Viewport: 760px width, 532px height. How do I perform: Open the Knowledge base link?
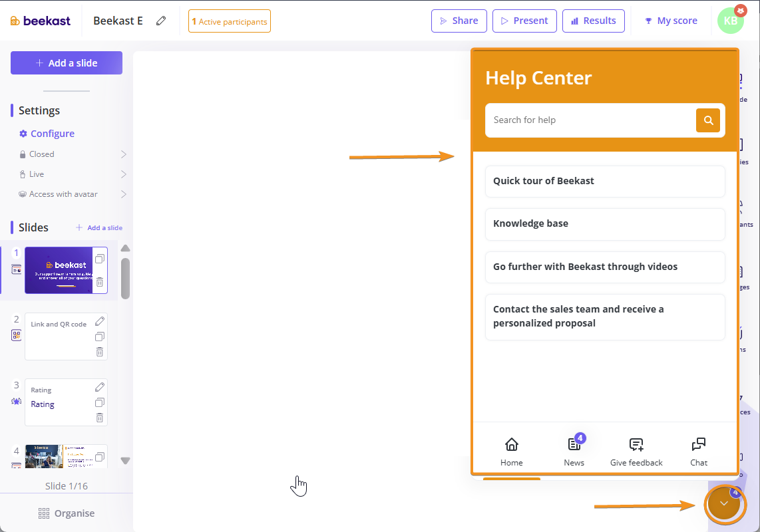pyautogui.click(x=604, y=224)
